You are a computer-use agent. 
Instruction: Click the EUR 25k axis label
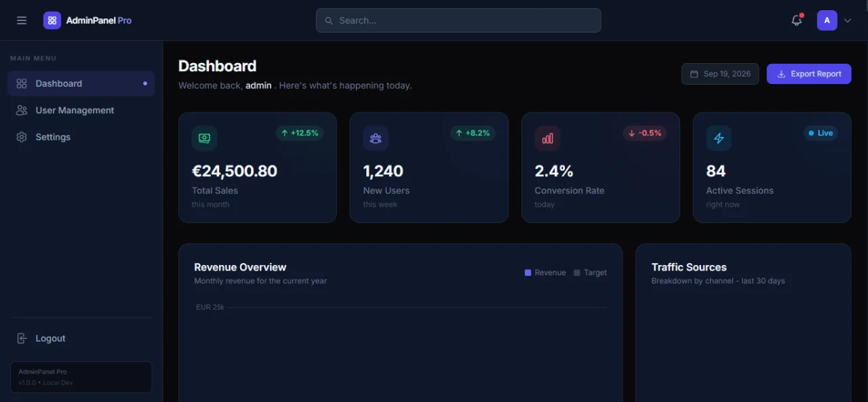(x=210, y=307)
